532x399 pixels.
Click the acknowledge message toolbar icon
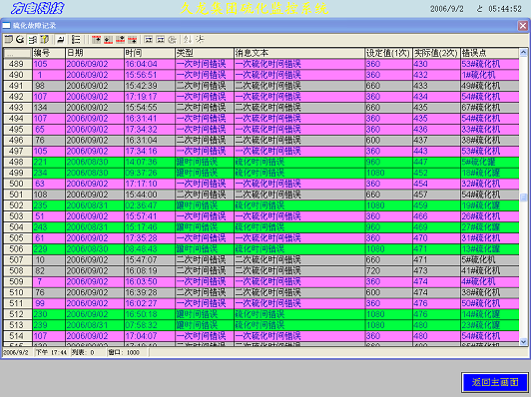point(61,40)
